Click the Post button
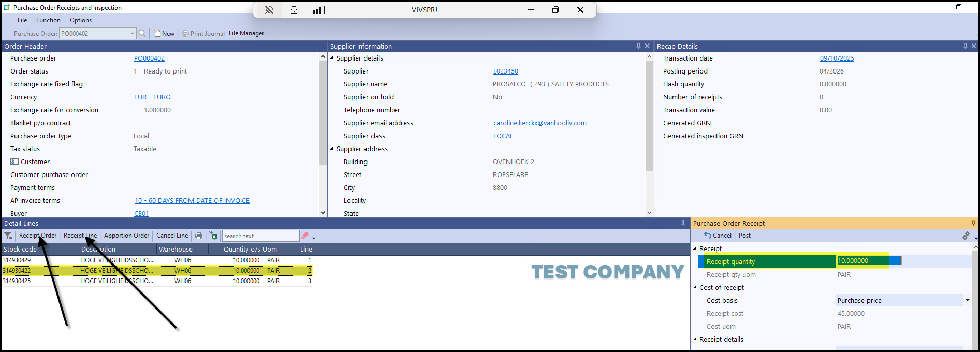Screen dimensions: 980x352 tap(744, 236)
